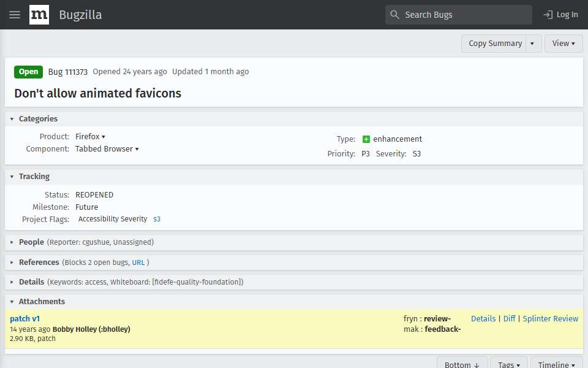Focus the Search Bugs field

tap(458, 15)
